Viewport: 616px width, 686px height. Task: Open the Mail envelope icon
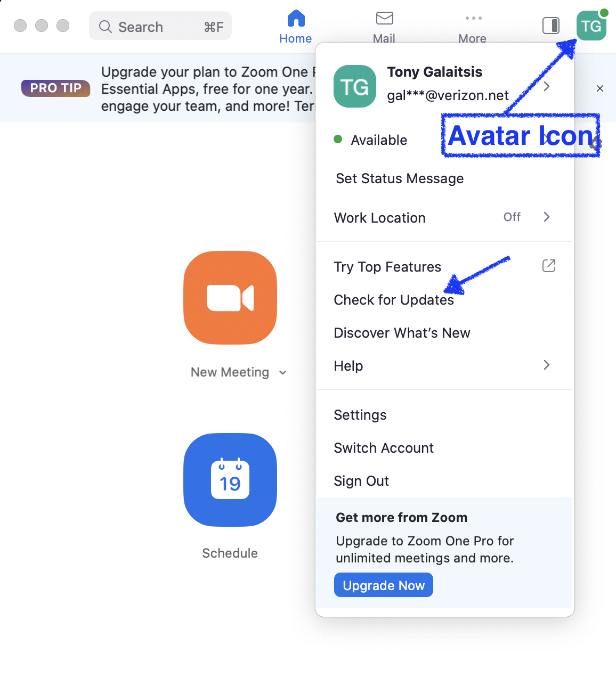tap(384, 18)
